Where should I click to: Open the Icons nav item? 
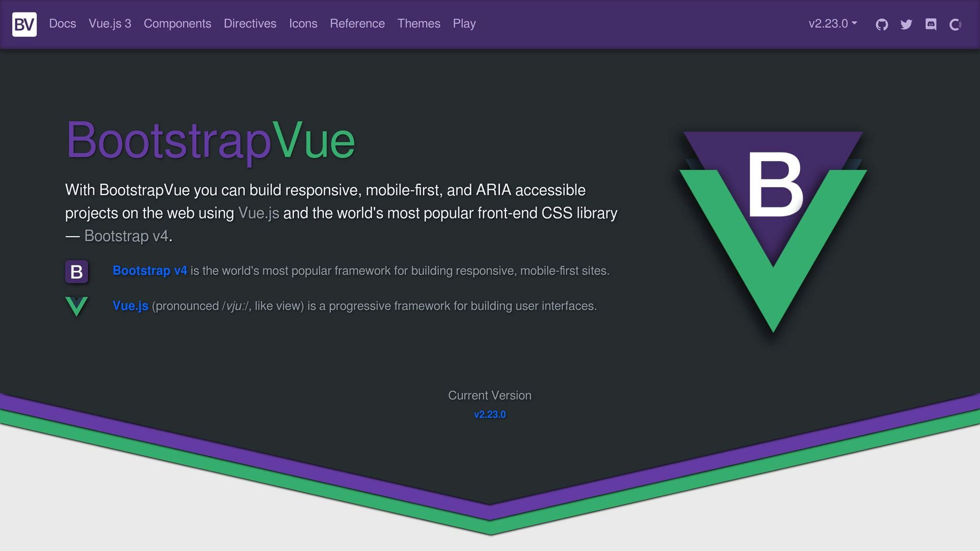(x=303, y=23)
